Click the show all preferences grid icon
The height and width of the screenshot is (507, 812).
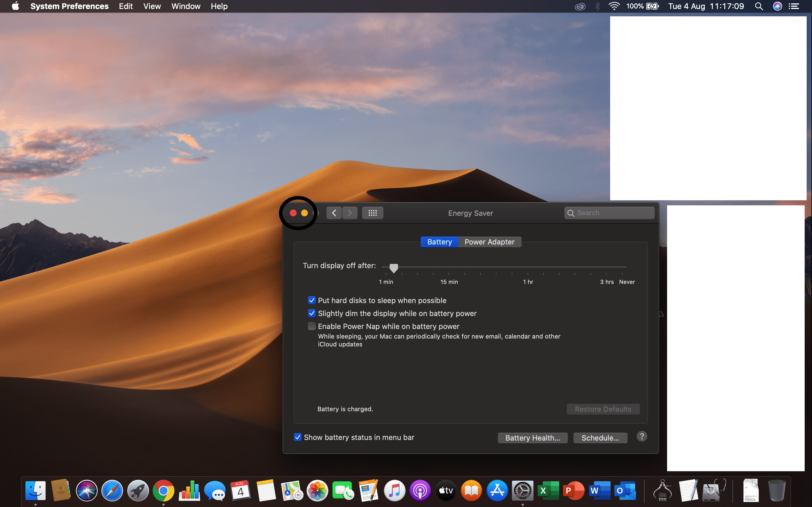[372, 213]
